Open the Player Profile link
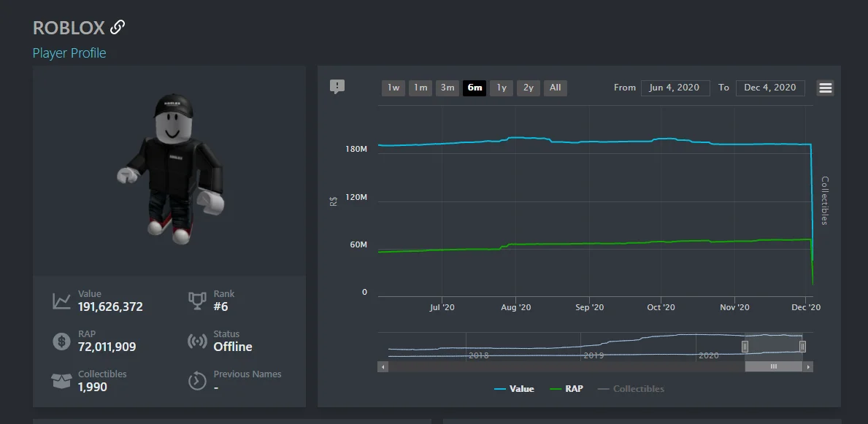The width and height of the screenshot is (868, 424). (x=69, y=53)
